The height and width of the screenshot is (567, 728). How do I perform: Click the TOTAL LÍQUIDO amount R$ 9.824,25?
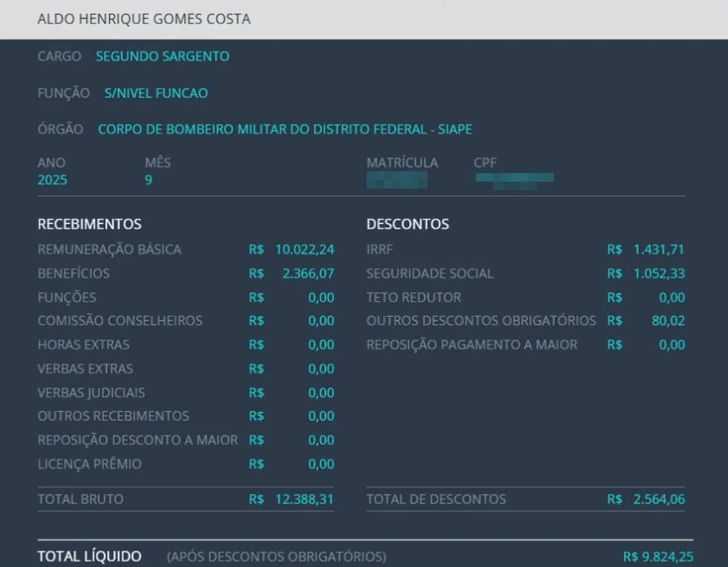(658, 557)
